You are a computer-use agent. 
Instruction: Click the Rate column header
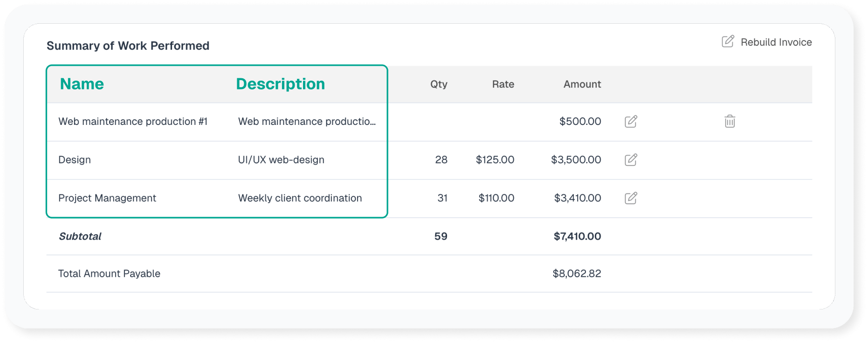503,84
